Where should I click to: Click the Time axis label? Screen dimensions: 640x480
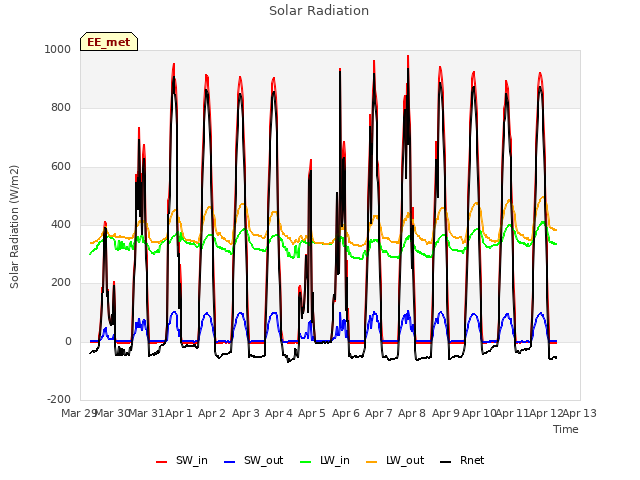tap(566, 429)
